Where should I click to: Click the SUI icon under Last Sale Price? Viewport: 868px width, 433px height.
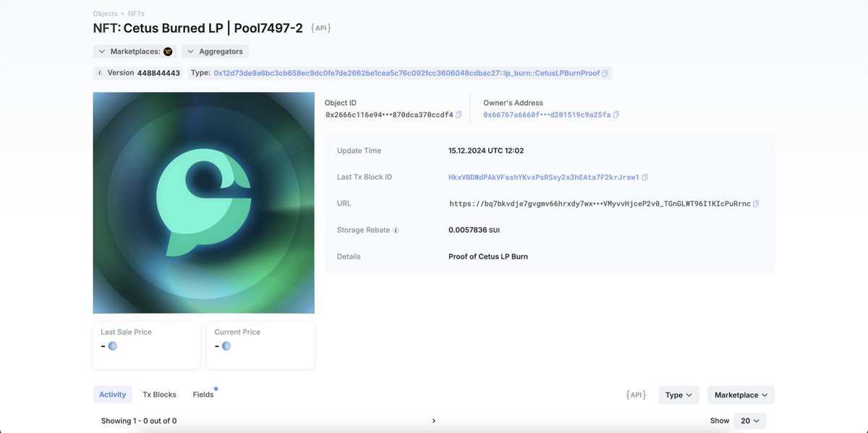click(x=113, y=345)
